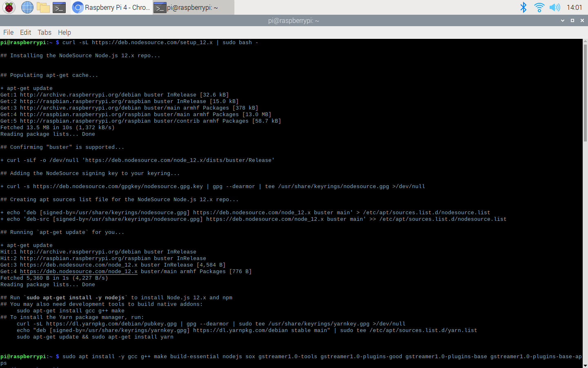
Task: Open the Raspberry Pi applications menu
Action: point(9,7)
